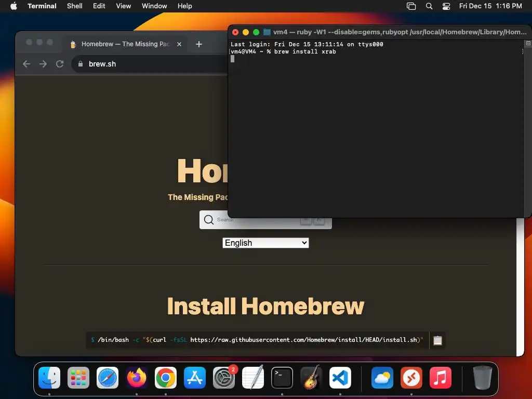Open Spotlight search in menu bar

(x=429, y=6)
